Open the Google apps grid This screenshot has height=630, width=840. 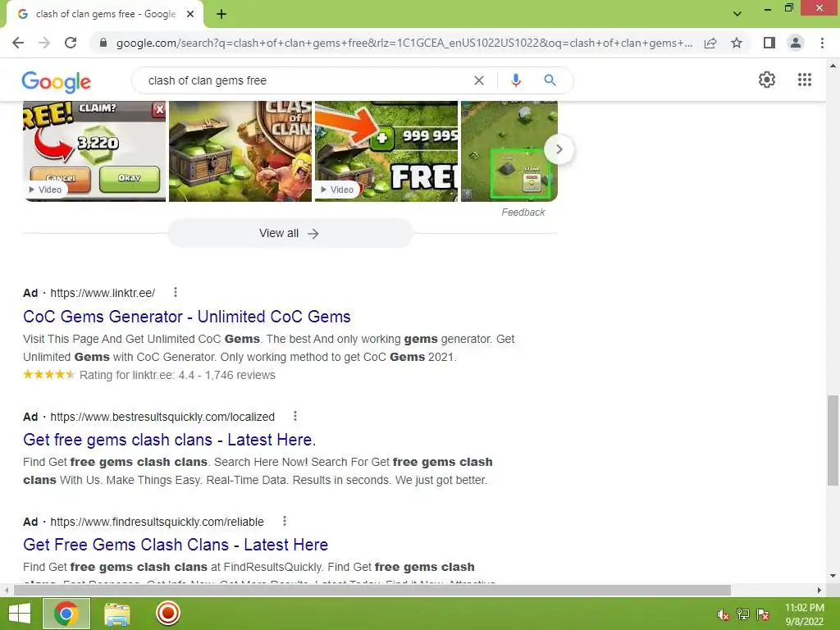(805, 80)
